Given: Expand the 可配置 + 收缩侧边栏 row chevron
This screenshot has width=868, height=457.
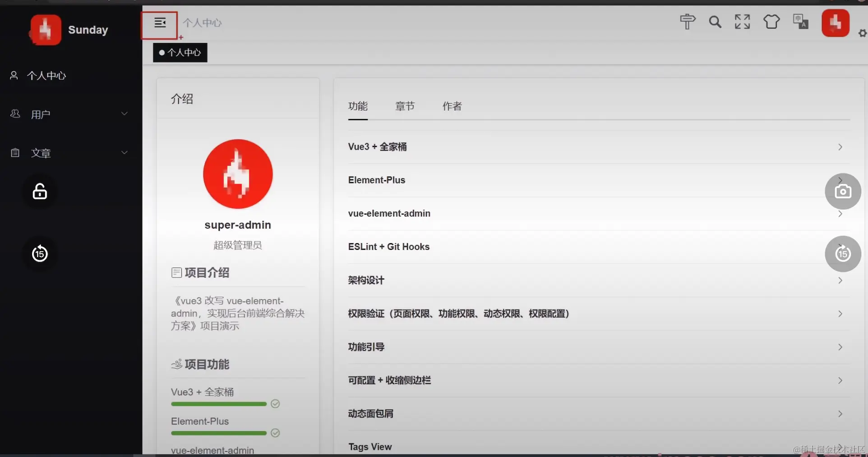Looking at the screenshot, I should pos(840,380).
